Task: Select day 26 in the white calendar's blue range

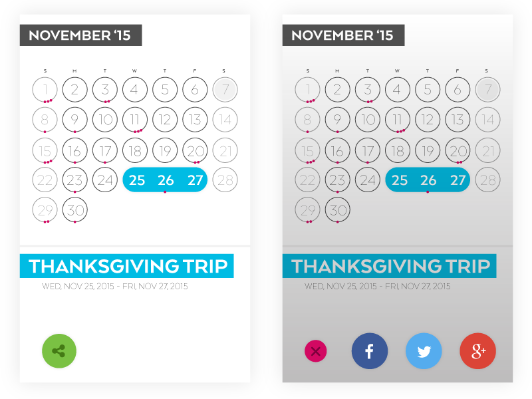Action: 166,180
